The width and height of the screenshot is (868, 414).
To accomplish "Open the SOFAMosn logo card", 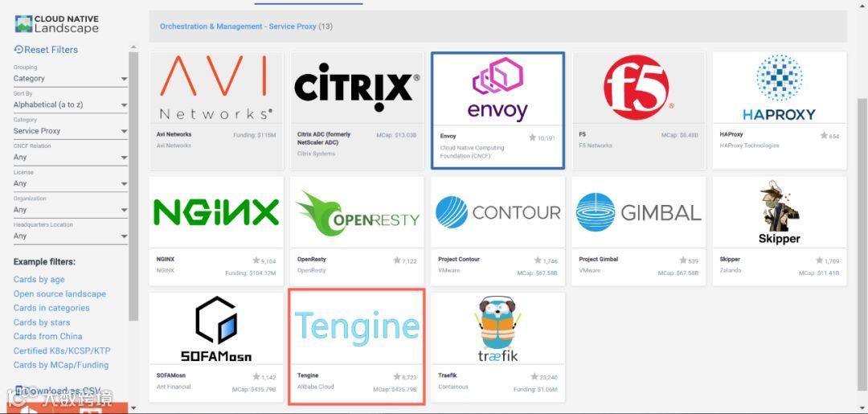I will click(x=216, y=347).
